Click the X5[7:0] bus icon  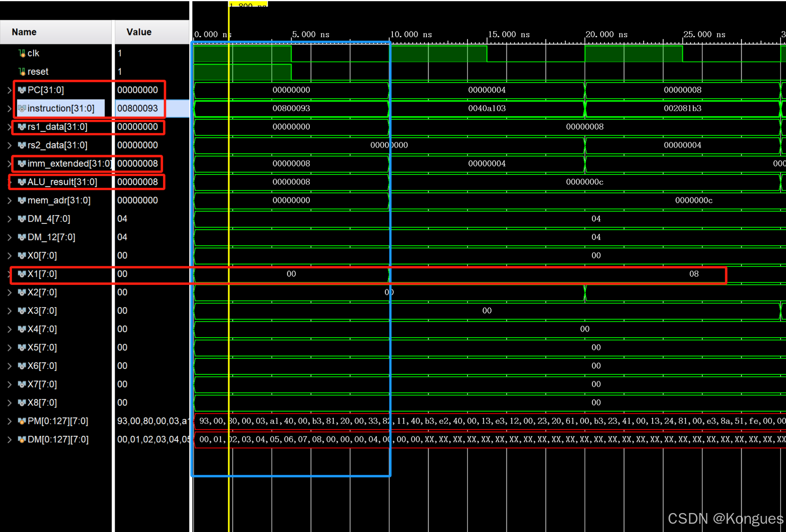(x=22, y=348)
